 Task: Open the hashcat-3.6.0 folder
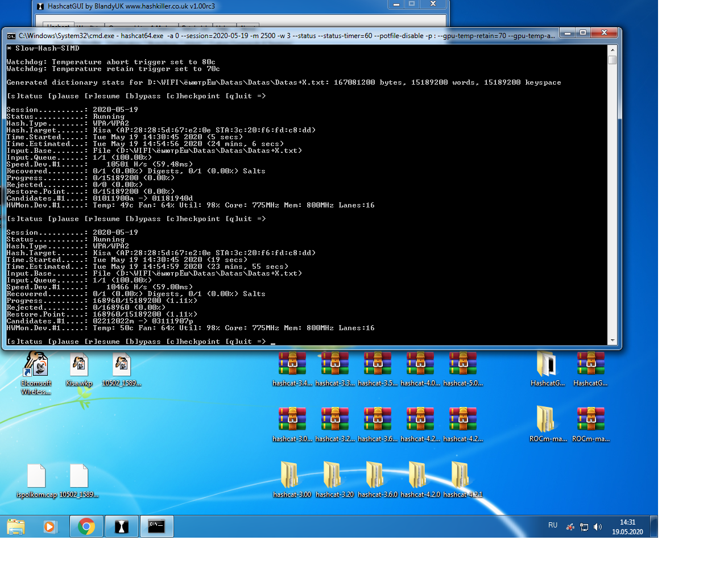tap(375, 475)
